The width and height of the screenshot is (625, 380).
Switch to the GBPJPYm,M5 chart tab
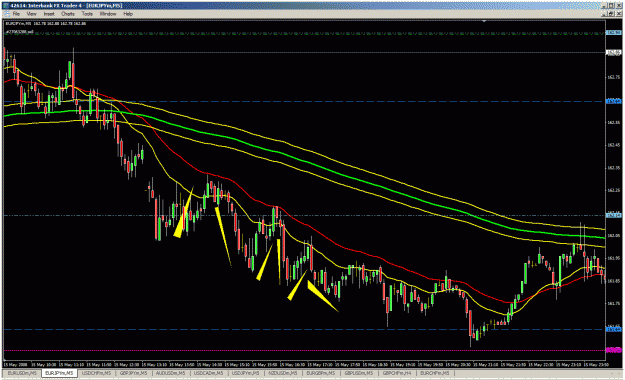[x=134, y=373]
